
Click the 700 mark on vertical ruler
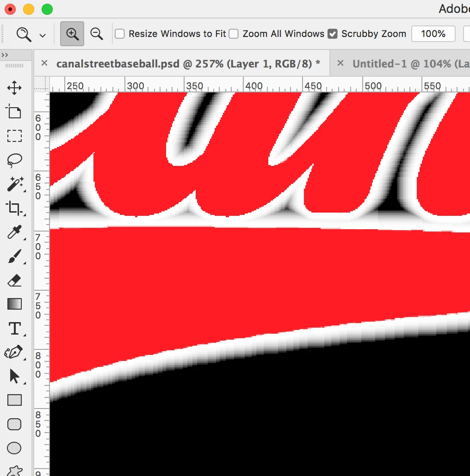(x=38, y=246)
